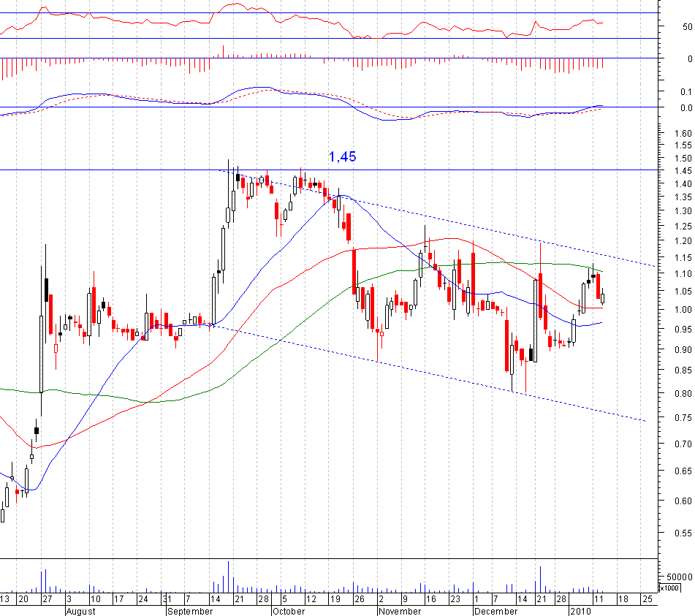695x616 pixels.
Task: Select the date label 16 on the time axis
Action: point(431,599)
